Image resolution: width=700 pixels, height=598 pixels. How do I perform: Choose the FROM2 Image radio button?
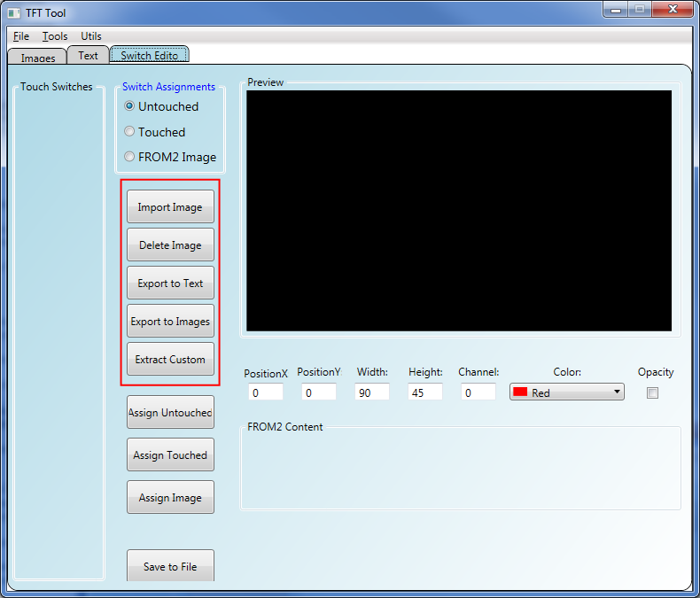pyautogui.click(x=130, y=157)
